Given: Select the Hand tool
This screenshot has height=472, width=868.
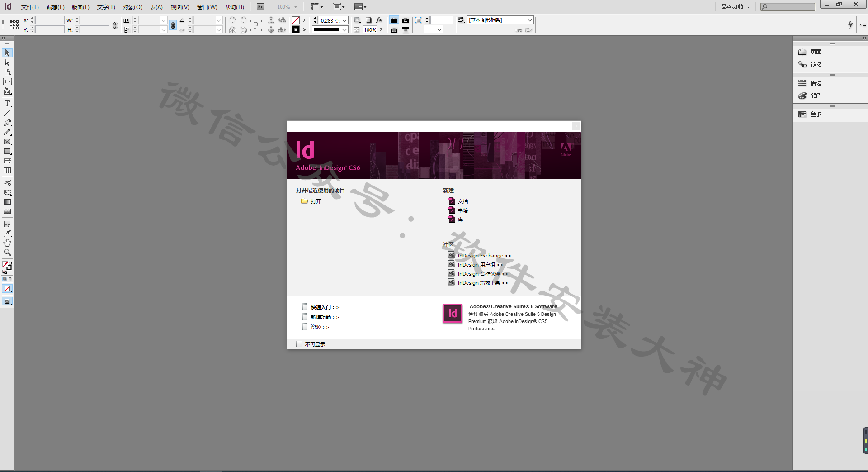Looking at the screenshot, I should click(x=7, y=243).
